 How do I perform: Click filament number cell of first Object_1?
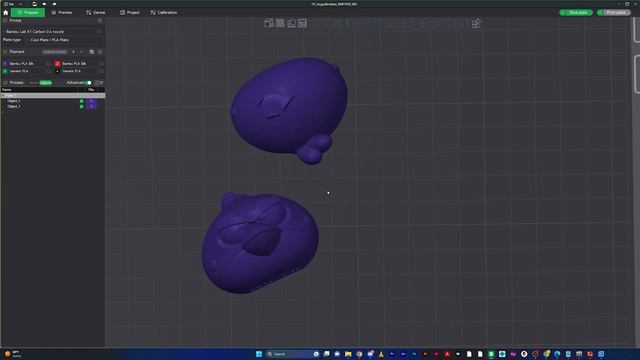(x=91, y=101)
